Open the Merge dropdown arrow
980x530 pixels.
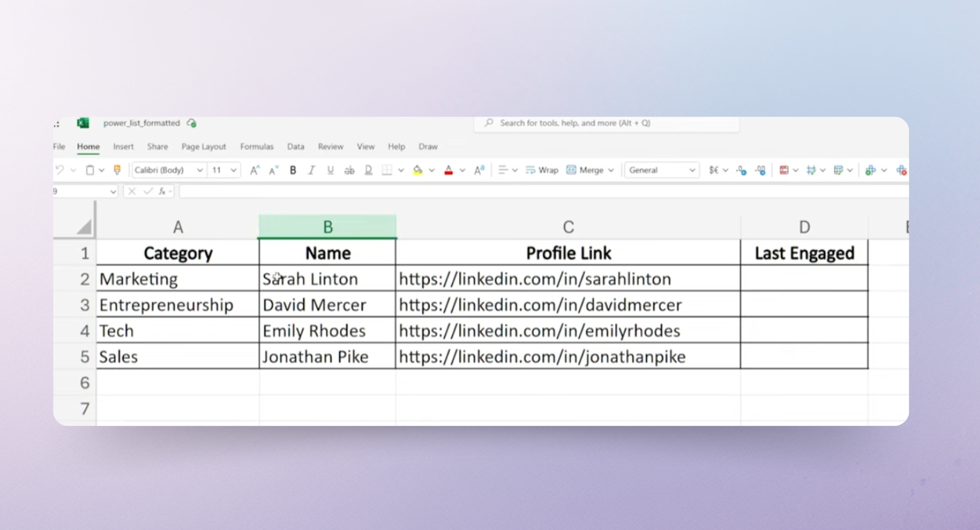tap(611, 170)
